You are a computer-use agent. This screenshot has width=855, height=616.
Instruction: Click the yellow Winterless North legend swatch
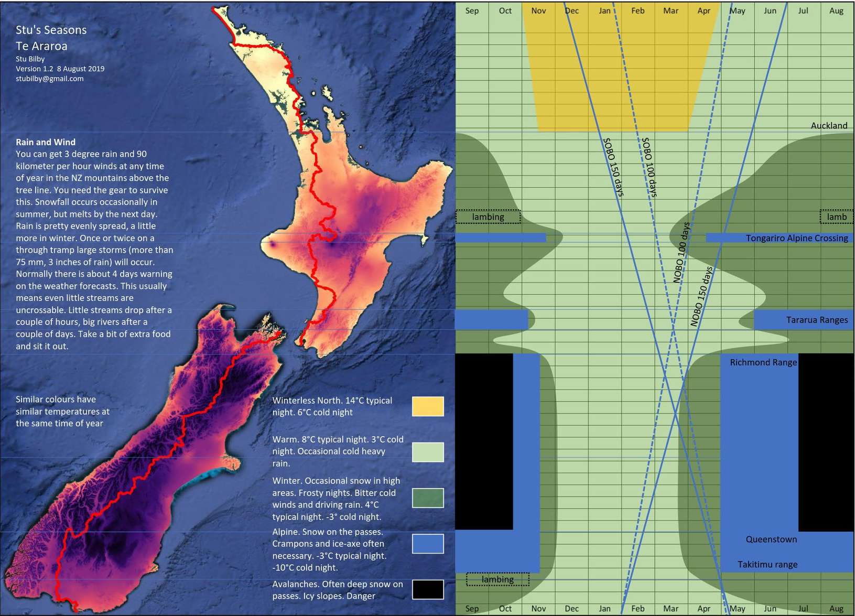pyautogui.click(x=428, y=406)
